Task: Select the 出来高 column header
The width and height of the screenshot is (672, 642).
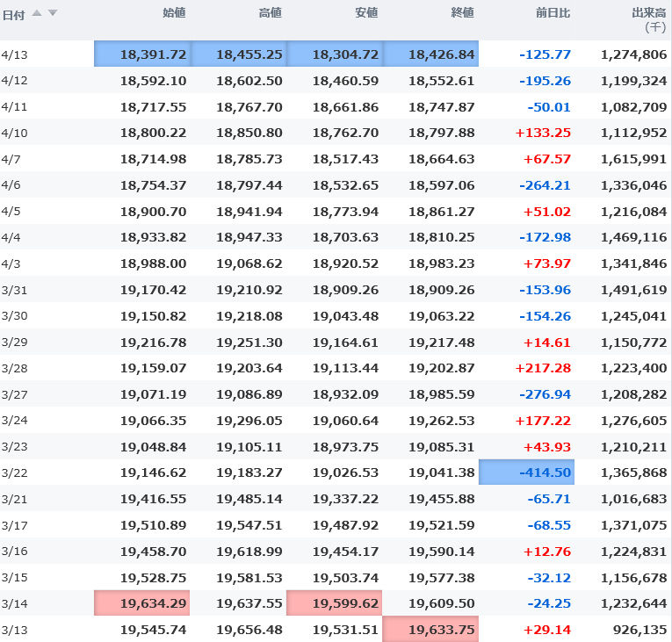Action: coord(649,13)
